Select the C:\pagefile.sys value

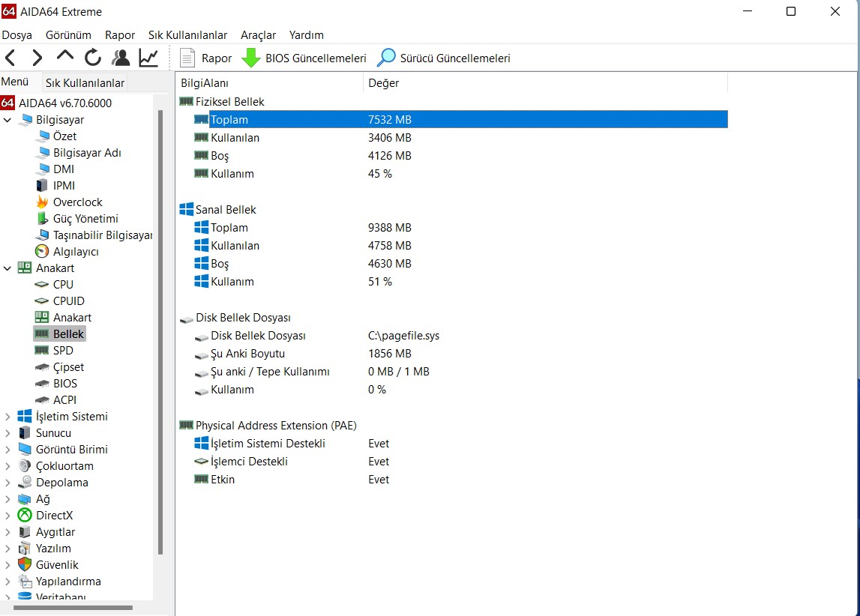pyautogui.click(x=403, y=336)
